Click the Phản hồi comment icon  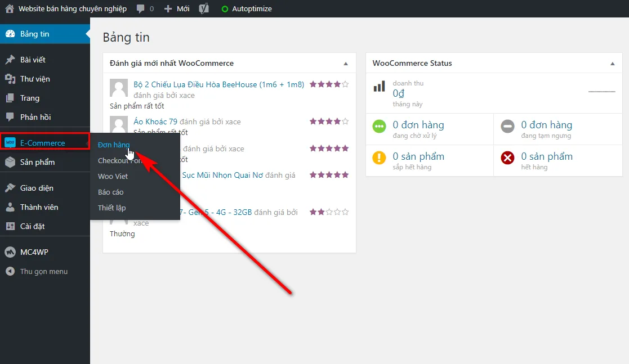coord(10,117)
